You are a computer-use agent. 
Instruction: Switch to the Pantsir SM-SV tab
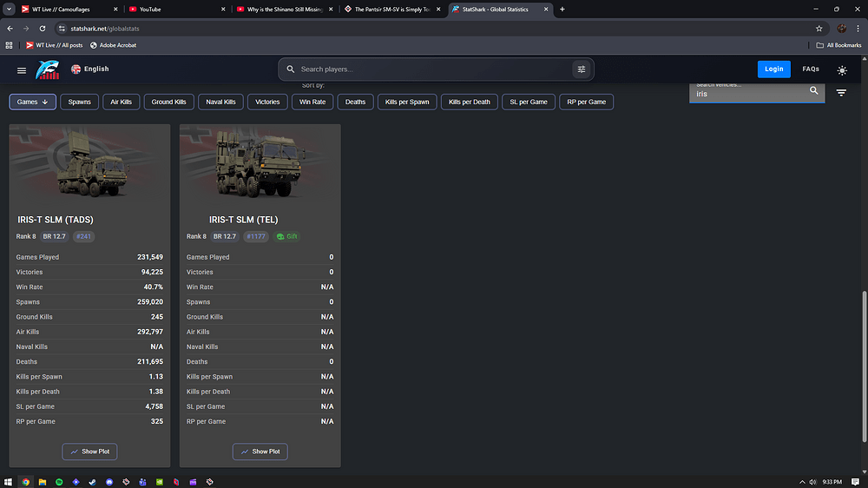(392, 10)
